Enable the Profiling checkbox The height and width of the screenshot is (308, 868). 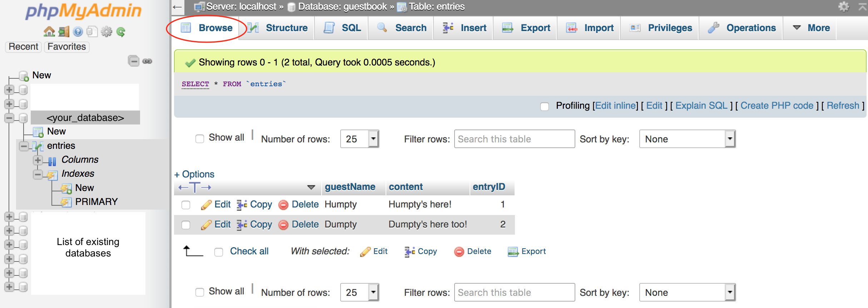click(x=545, y=107)
